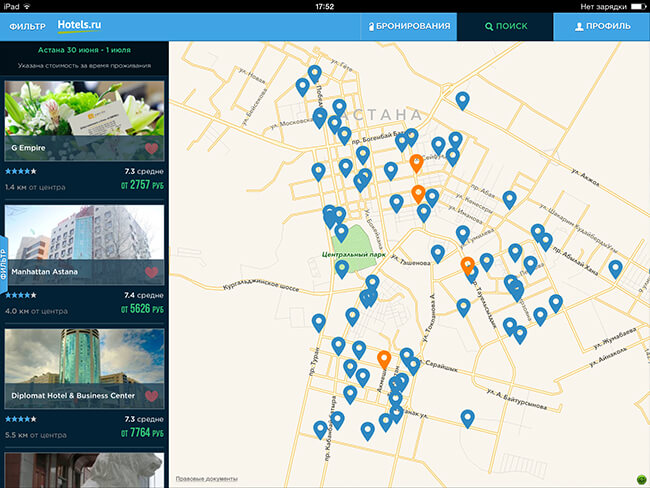Select the price от 7764 руб
Image resolution: width=650 pixels, height=488 pixels.
(x=142, y=433)
